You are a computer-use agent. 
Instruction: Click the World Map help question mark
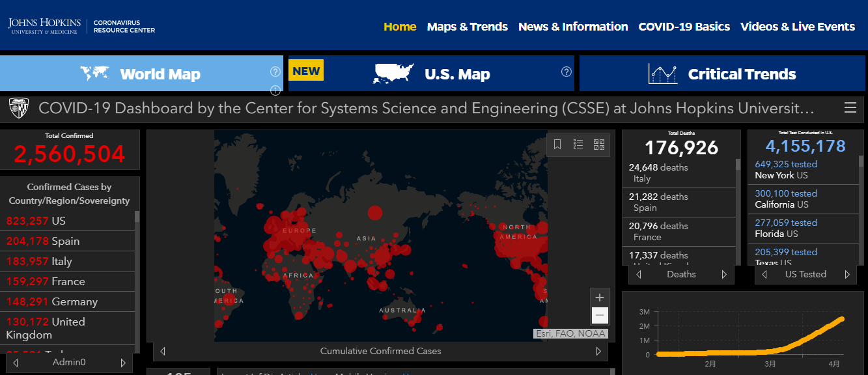coord(275,72)
